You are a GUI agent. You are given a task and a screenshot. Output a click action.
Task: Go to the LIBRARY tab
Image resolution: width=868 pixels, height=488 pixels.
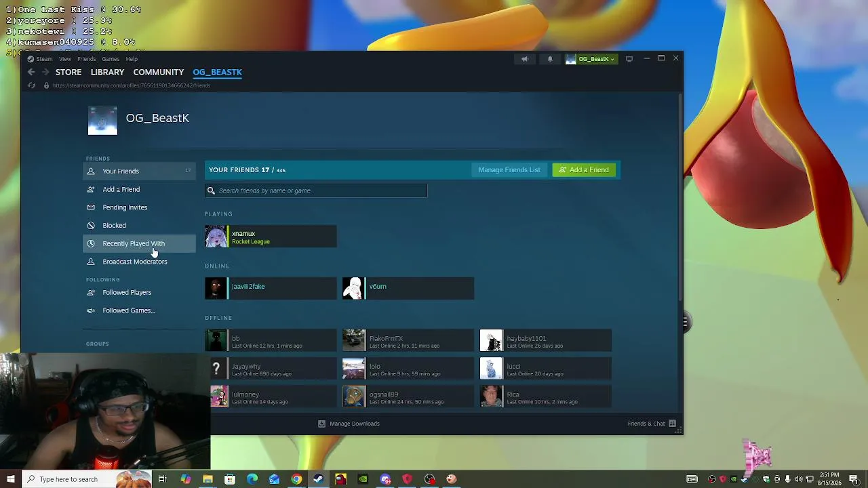pos(107,72)
